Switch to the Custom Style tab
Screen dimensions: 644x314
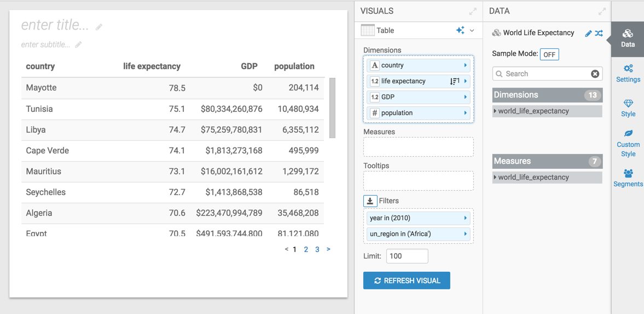click(x=628, y=143)
